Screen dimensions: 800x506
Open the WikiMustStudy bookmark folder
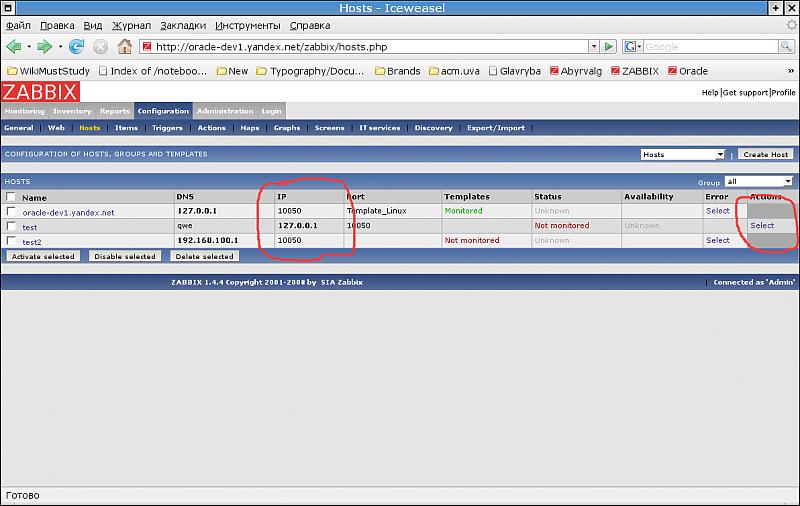click(48, 71)
